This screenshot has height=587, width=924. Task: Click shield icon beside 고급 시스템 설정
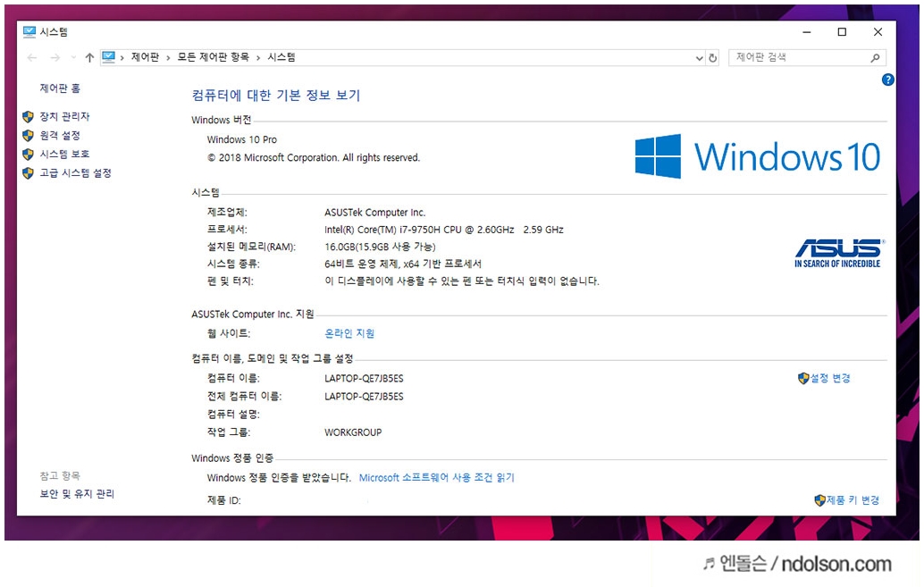tap(28, 173)
